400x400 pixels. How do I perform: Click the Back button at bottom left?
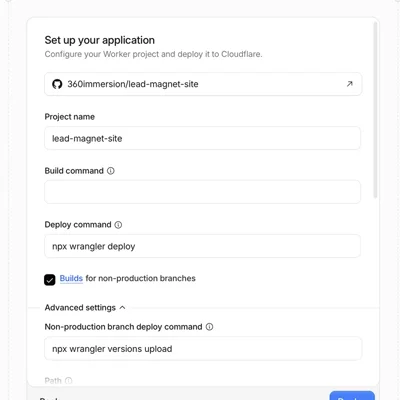pyautogui.click(x=49, y=398)
